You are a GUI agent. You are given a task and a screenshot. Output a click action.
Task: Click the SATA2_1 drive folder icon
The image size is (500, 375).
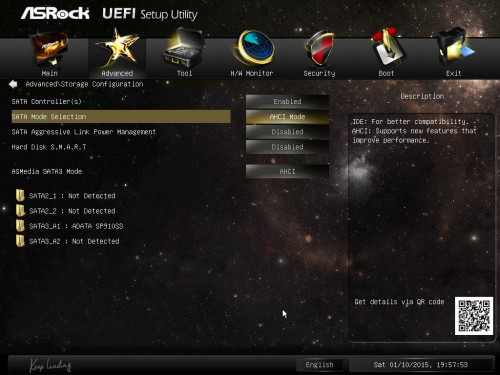20,195
